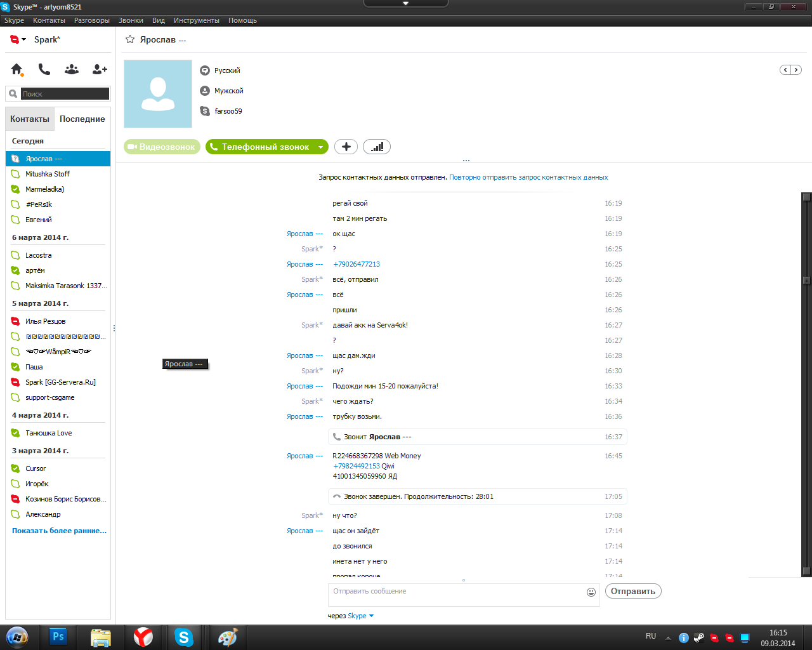Open the Александр conversation

point(58,514)
